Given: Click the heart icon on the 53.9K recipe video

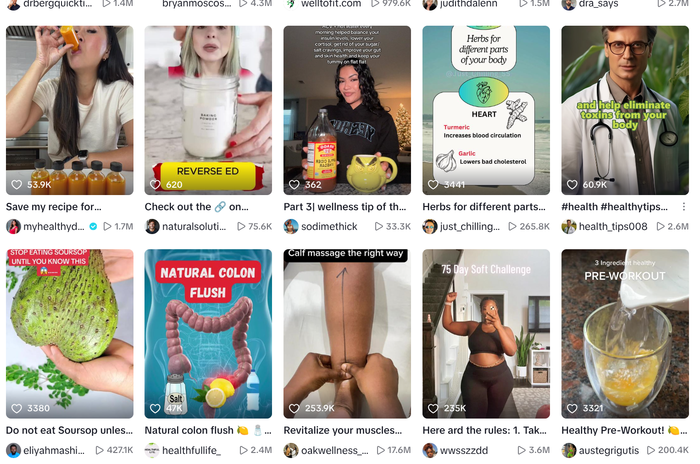Looking at the screenshot, I should point(17,184).
